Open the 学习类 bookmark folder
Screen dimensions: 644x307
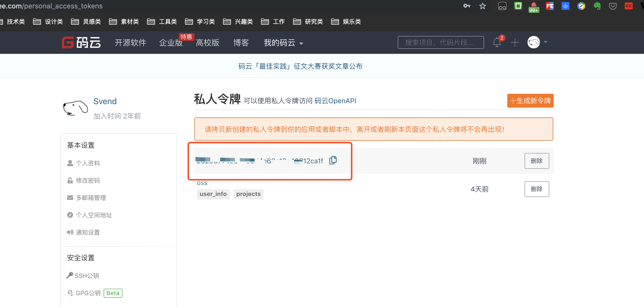[200, 21]
